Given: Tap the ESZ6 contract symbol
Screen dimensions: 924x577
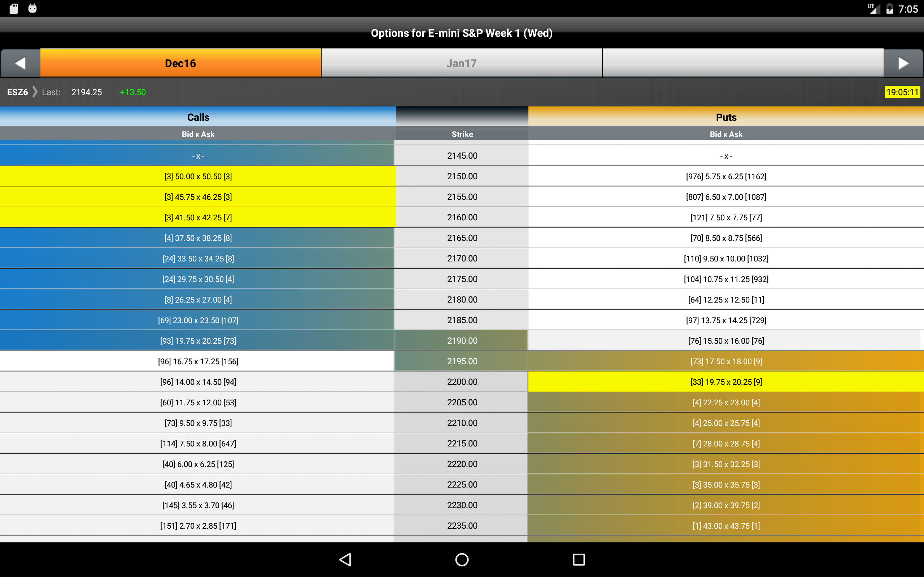Looking at the screenshot, I should (x=17, y=92).
